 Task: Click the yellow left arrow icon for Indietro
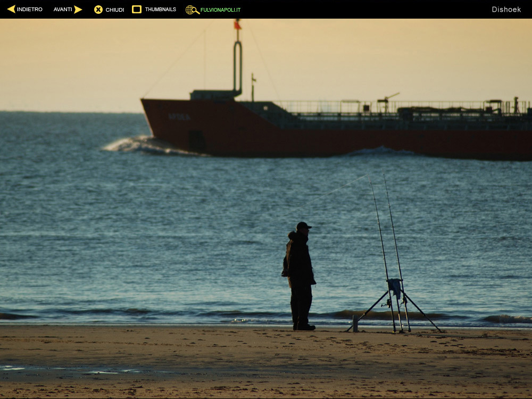11,9
